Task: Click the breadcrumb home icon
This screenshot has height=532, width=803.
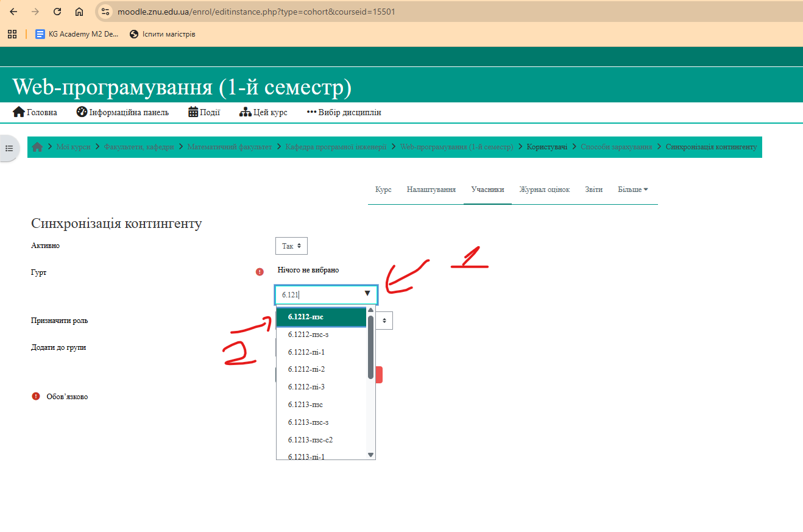Action: (x=38, y=147)
